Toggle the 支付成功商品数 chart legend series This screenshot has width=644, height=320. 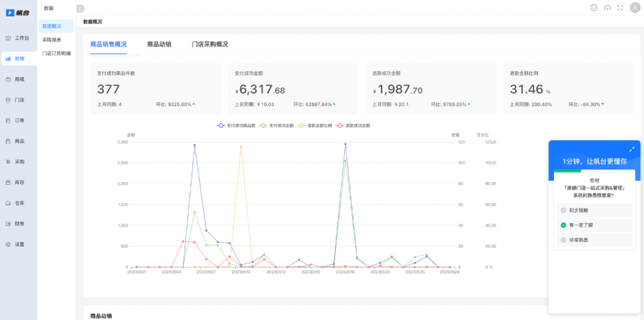tap(236, 126)
